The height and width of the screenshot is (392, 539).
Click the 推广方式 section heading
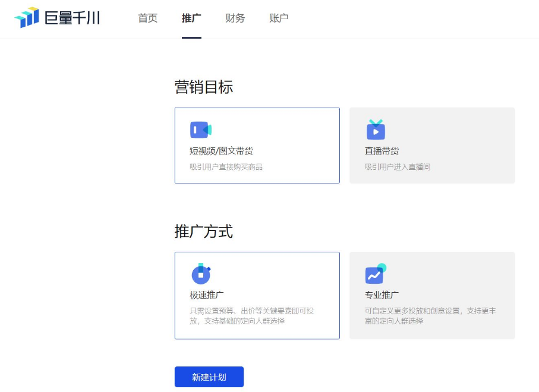pos(204,232)
